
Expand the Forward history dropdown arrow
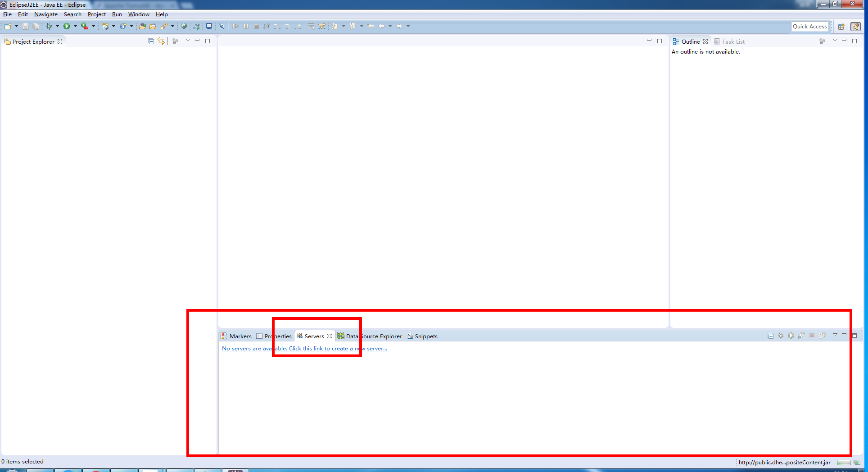[408, 26]
